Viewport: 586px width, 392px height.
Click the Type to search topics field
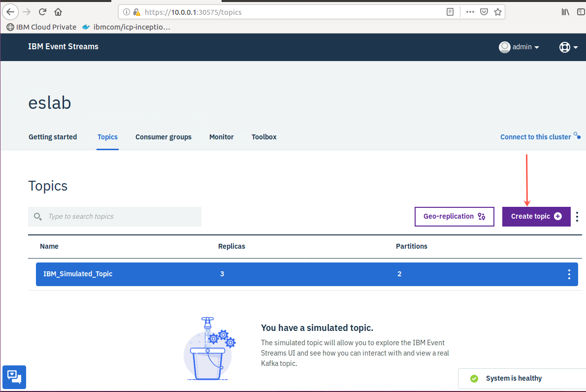tap(115, 216)
